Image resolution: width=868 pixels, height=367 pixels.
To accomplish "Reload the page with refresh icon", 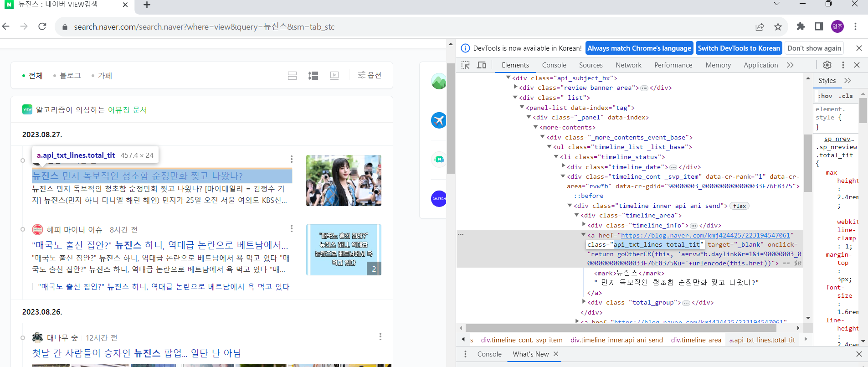I will [42, 26].
